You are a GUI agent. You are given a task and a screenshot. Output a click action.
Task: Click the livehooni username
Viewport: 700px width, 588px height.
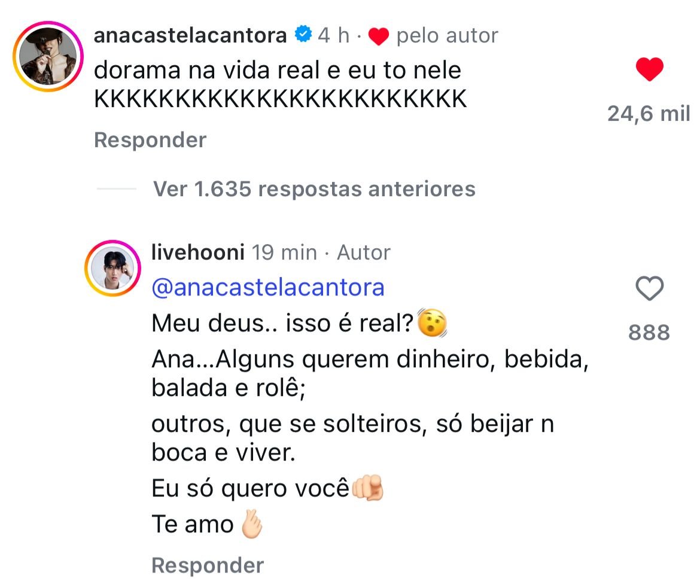198,252
